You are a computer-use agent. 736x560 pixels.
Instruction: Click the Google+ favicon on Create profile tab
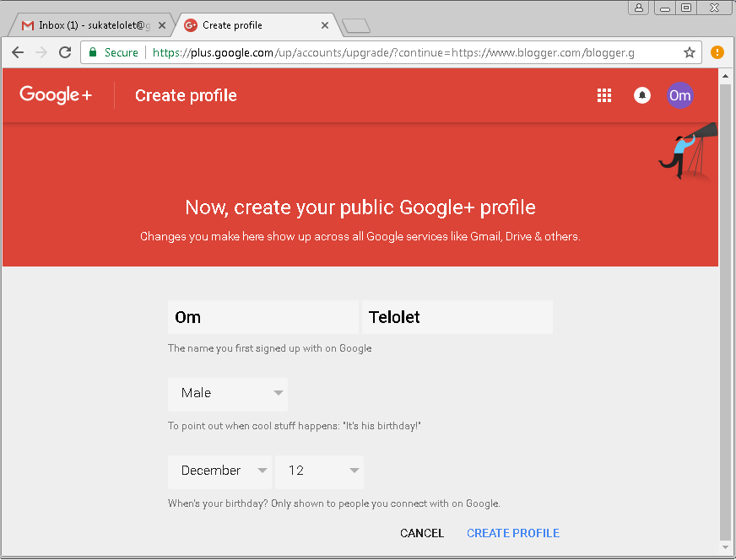pos(191,25)
